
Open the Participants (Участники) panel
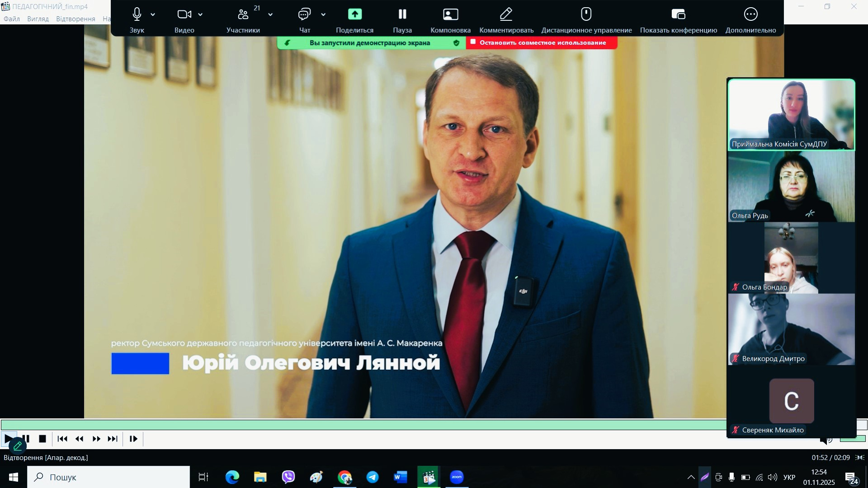243,14
